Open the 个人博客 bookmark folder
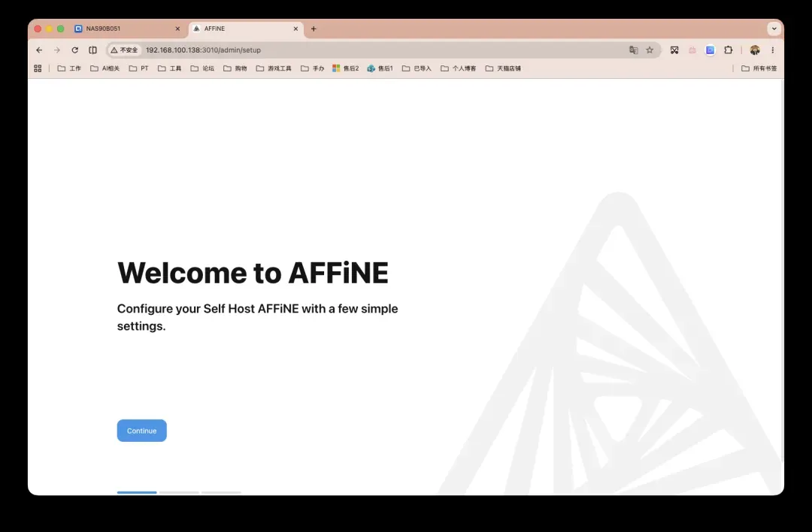The image size is (812, 532). (x=459, y=68)
